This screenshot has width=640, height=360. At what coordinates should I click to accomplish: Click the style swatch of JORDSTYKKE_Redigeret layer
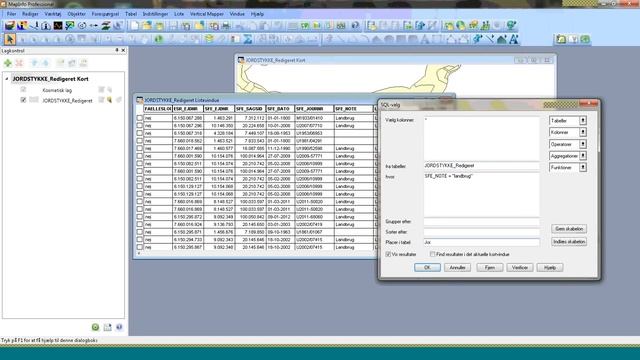[34, 100]
